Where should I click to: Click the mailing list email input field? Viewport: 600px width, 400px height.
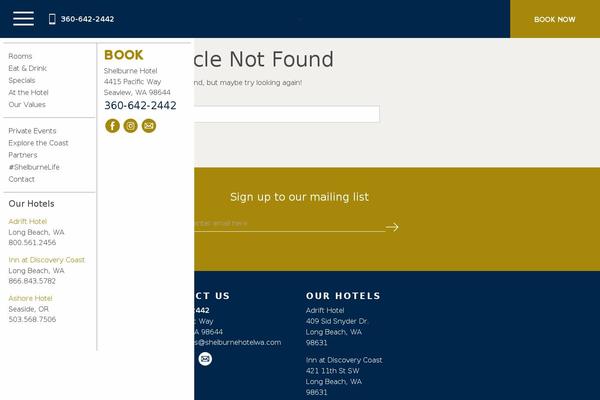click(289, 224)
